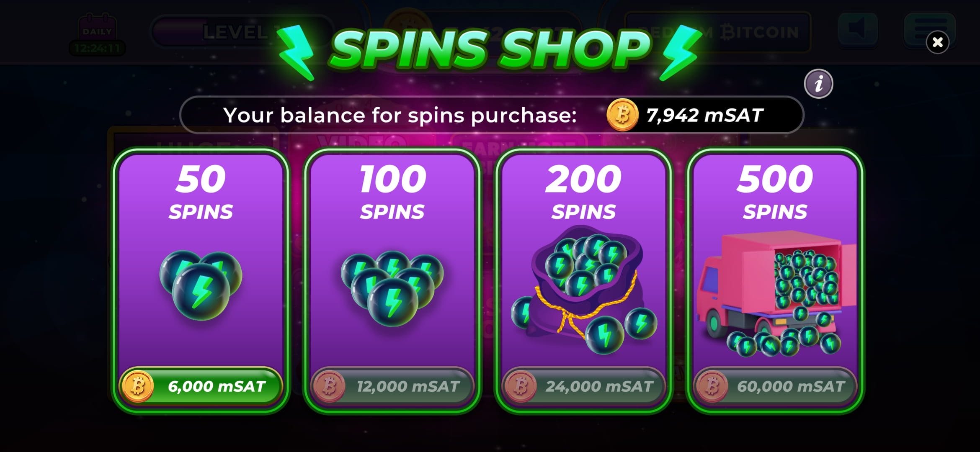Click the bitcoin coin on 60,000 mSAT button
This screenshot has height=452, width=980.
(x=712, y=386)
